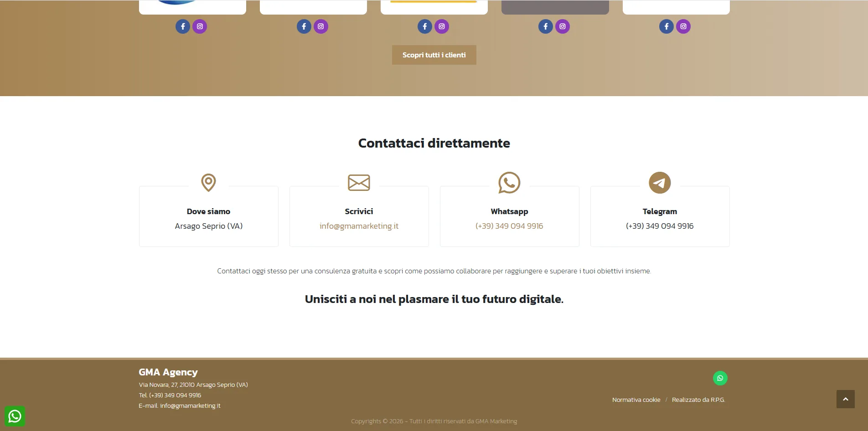Open the second client's Instagram icon
This screenshot has height=431, width=868.
click(321, 26)
